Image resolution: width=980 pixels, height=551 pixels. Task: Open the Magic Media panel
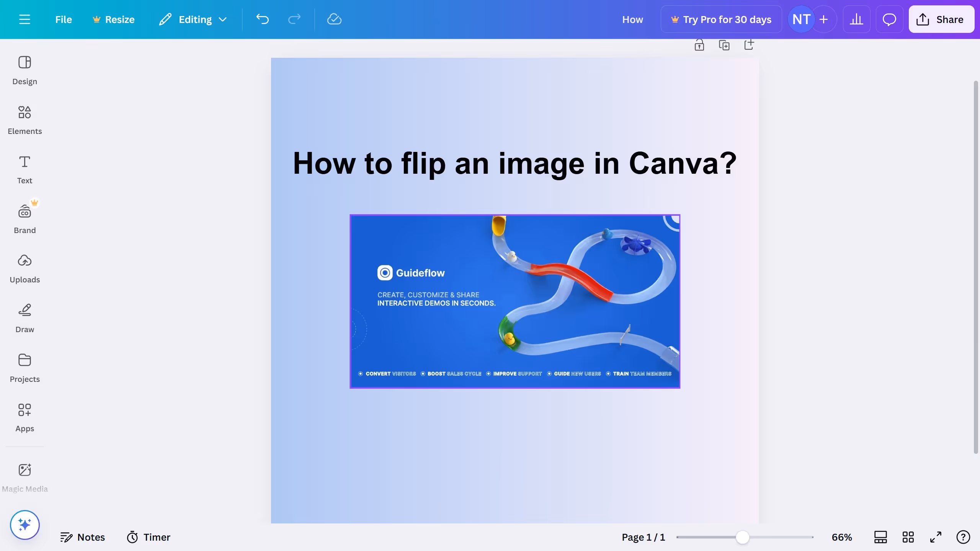click(x=24, y=476)
